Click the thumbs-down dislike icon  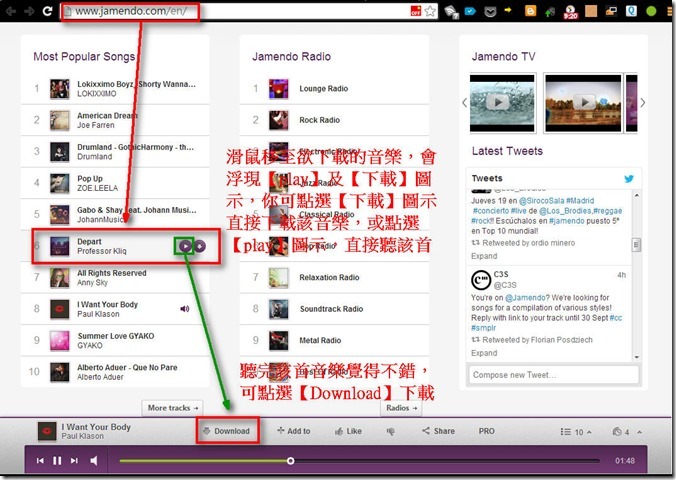(x=391, y=432)
